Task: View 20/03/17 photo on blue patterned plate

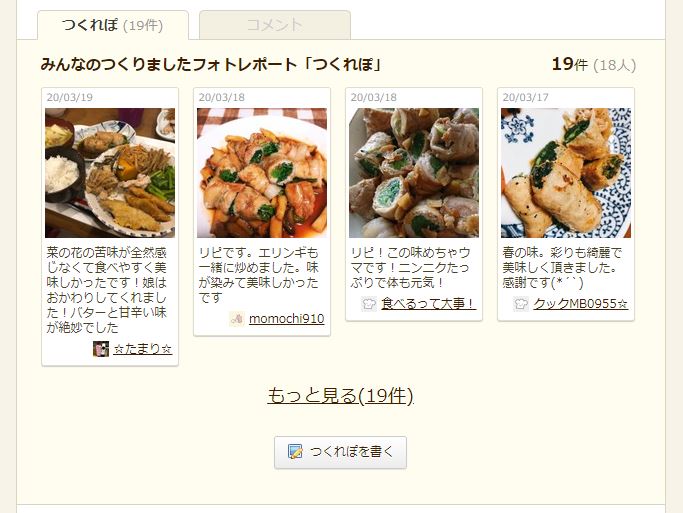Action: point(566,173)
